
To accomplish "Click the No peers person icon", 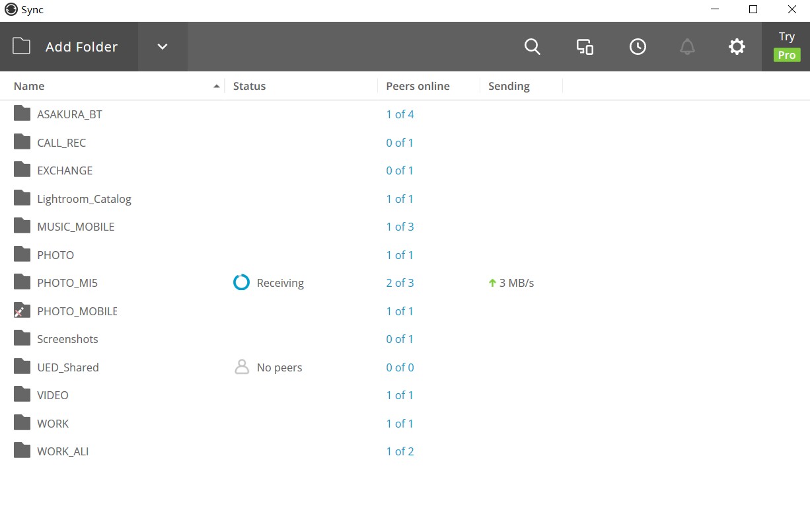I will (x=242, y=367).
